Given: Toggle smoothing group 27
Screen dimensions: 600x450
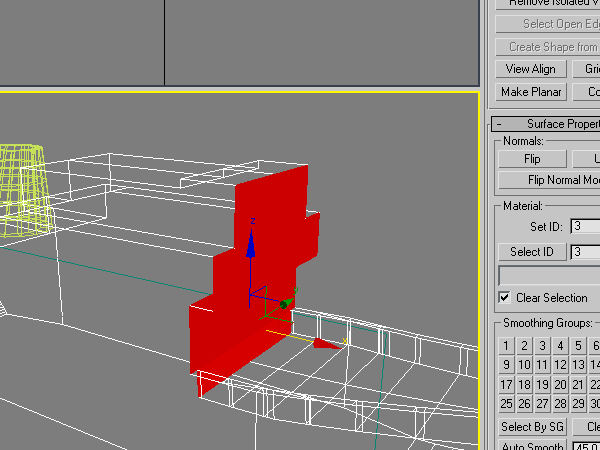Looking at the screenshot, I should click(x=542, y=404).
